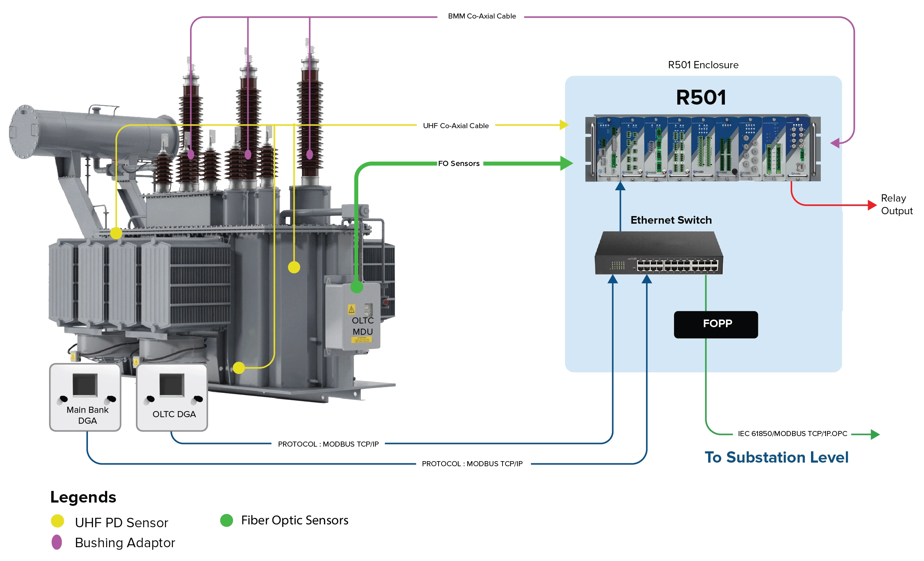Click the green sensor dot on OLTC MDU
Viewport: 924px width, 561px height.
[356, 287]
